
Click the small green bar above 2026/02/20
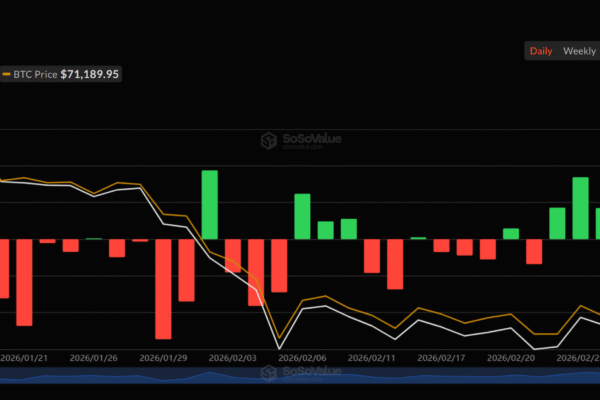point(511,233)
